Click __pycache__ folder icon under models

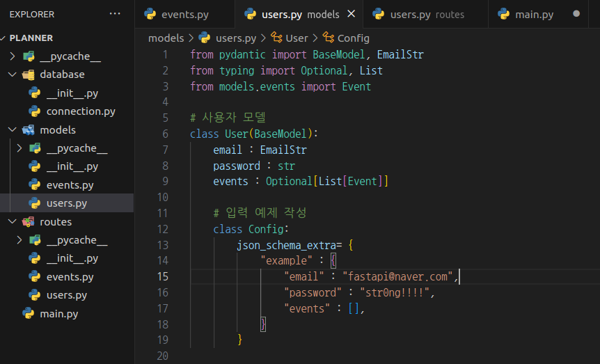coord(35,148)
